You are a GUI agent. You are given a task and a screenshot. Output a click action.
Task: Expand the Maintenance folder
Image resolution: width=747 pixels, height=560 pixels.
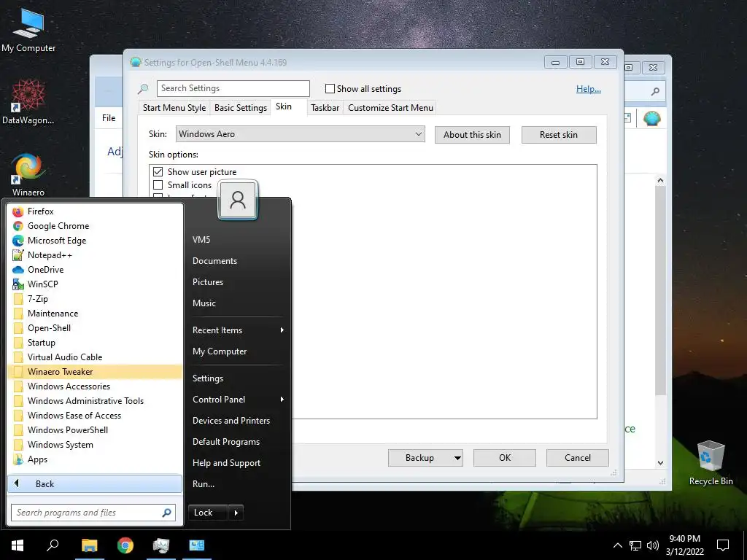click(96, 314)
